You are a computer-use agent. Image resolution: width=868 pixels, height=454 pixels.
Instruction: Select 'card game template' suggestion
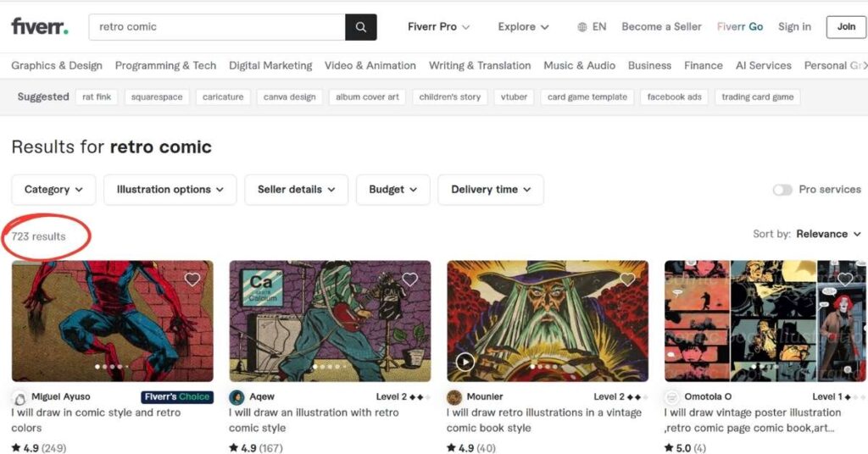point(587,97)
